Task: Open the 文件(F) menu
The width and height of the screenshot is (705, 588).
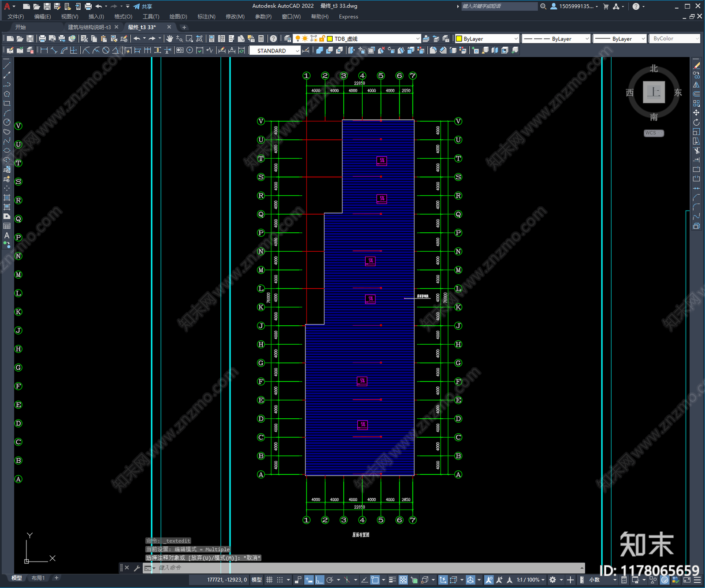Action: click(15, 17)
